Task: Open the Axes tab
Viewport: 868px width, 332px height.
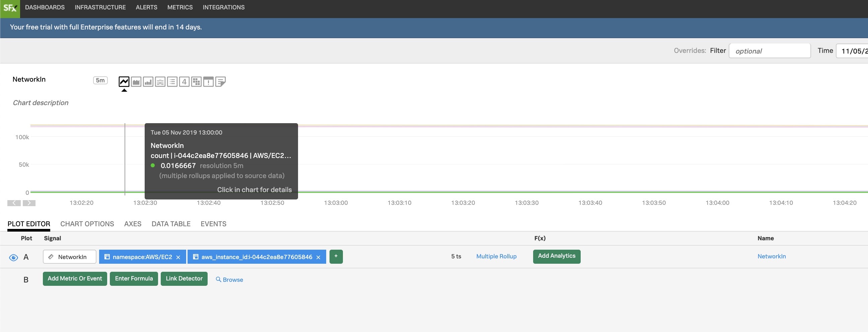Action: click(133, 224)
